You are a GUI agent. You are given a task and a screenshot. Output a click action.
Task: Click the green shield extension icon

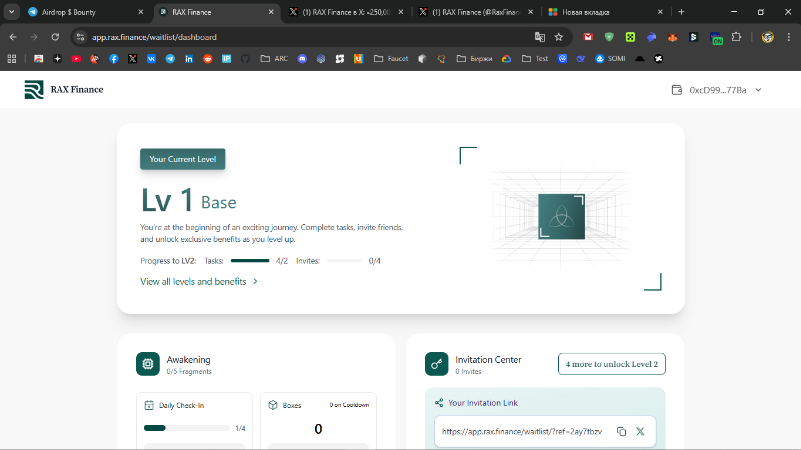pos(609,37)
